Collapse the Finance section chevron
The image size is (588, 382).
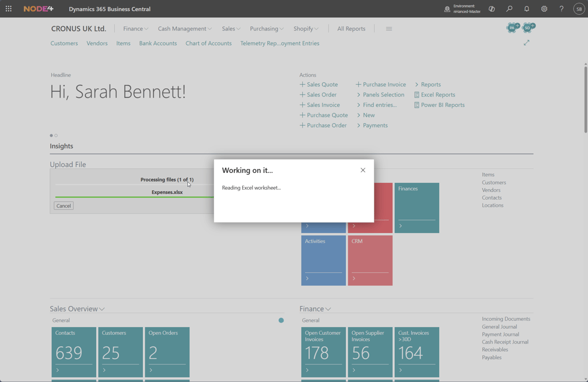point(328,309)
